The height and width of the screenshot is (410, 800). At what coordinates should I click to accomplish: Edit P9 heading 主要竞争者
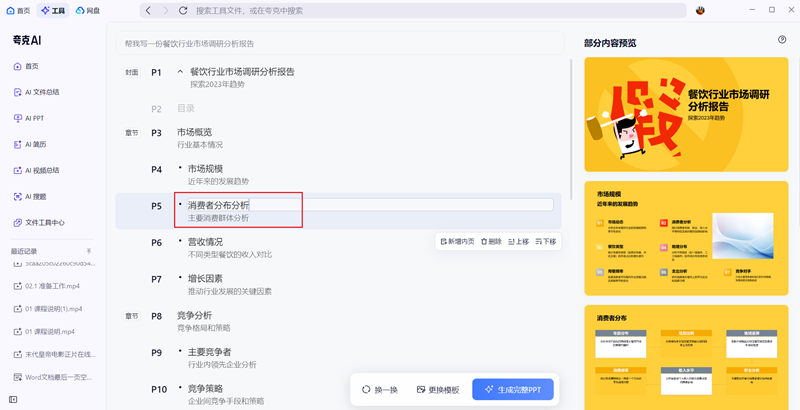[x=209, y=352]
